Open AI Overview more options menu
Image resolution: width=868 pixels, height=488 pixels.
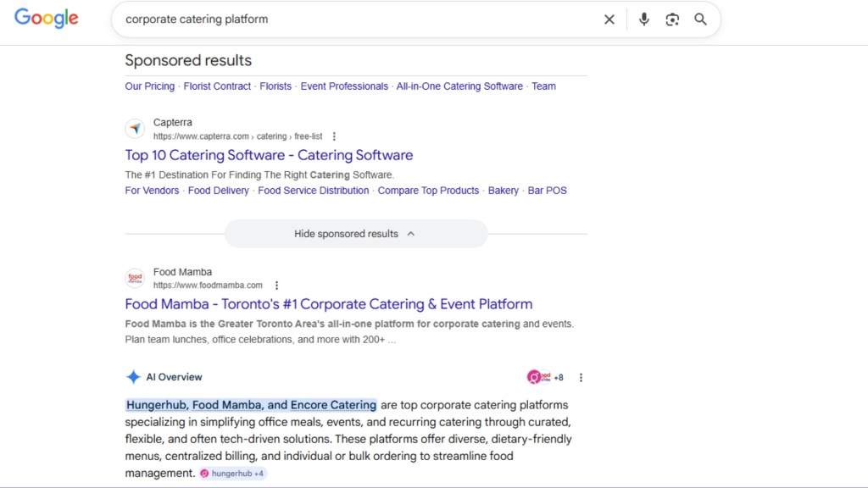tap(581, 378)
